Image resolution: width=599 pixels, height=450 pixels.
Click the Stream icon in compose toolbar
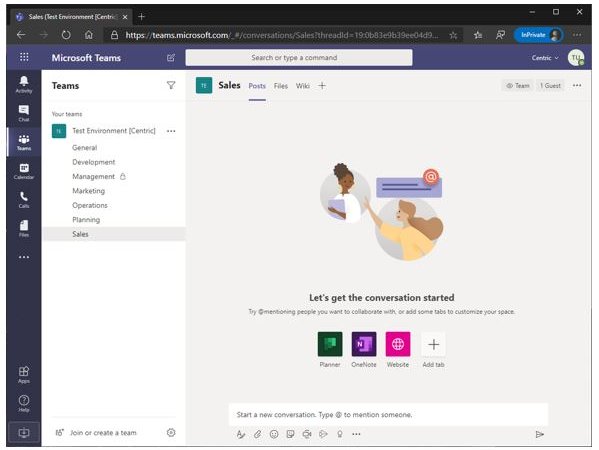pos(323,434)
